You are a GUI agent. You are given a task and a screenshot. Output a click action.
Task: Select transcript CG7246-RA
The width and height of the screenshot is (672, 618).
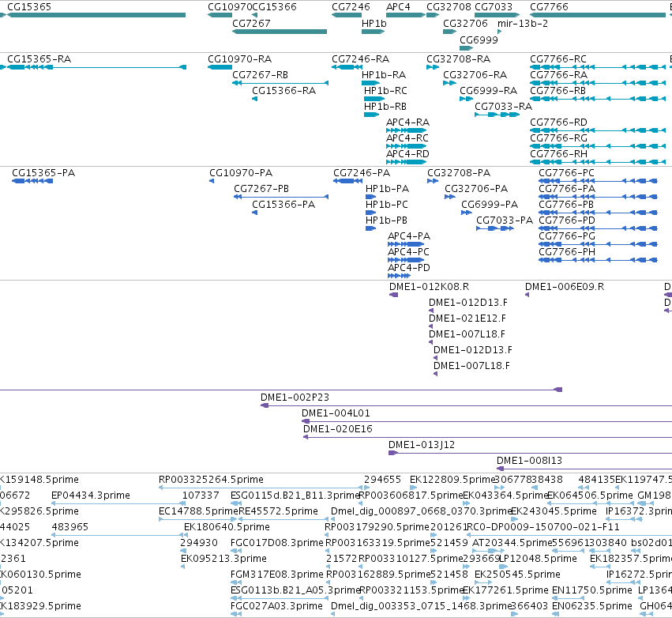click(x=347, y=67)
